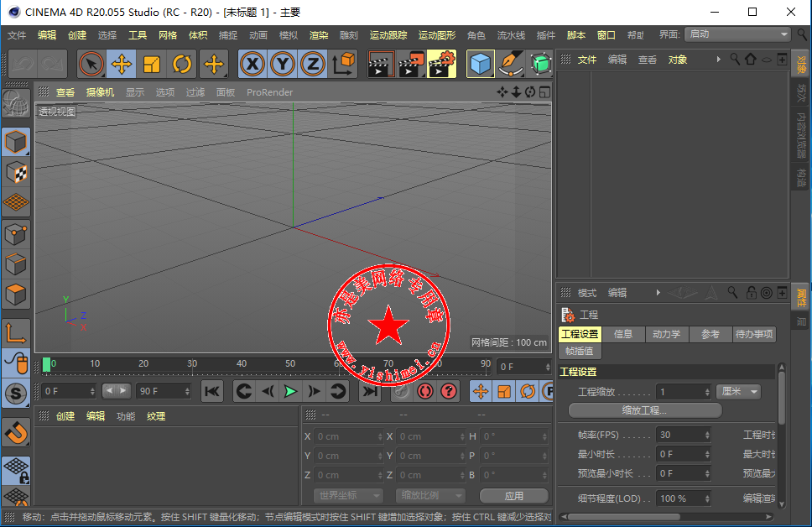This screenshot has width=812, height=527.
Task: Play the animation forward
Action: pyautogui.click(x=290, y=391)
